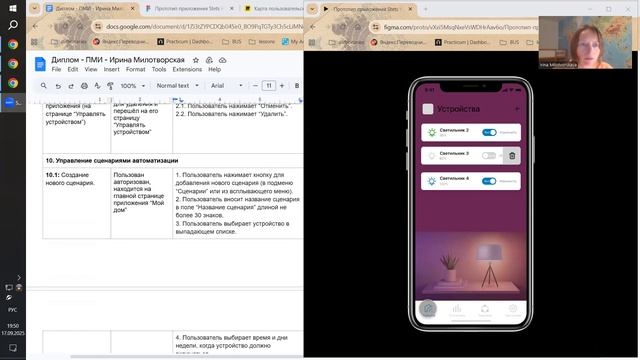Turn off Светильник 4 switch
The height and width of the screenshot is (360, 640).
(489, 181)
